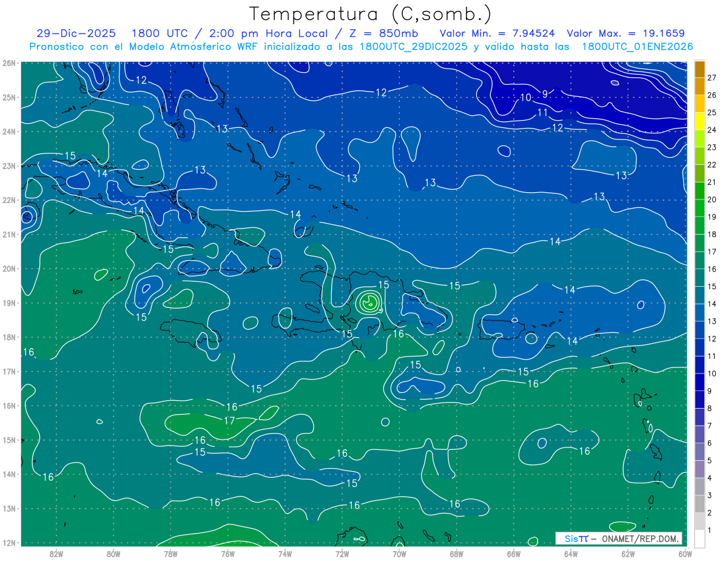
Task: Click longitude axis label 66W
Action: click(x=514, y=554)
